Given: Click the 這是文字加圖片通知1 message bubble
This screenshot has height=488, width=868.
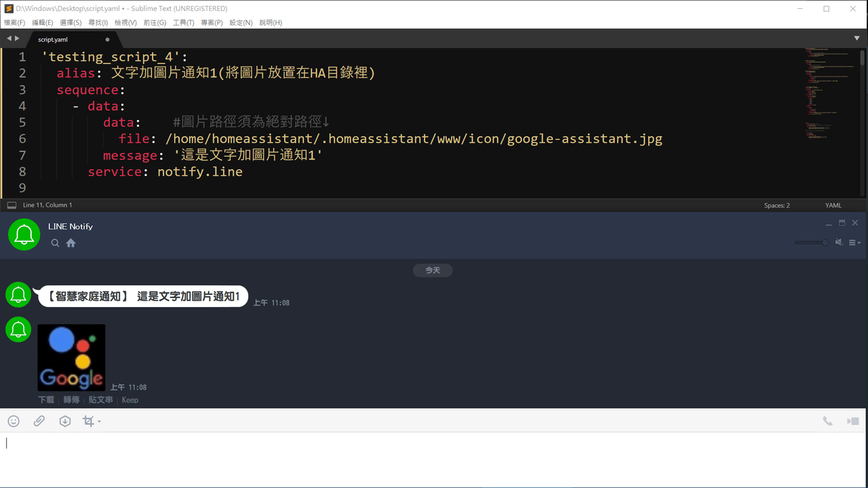Looking at the screenshot, I should point(143,296).
